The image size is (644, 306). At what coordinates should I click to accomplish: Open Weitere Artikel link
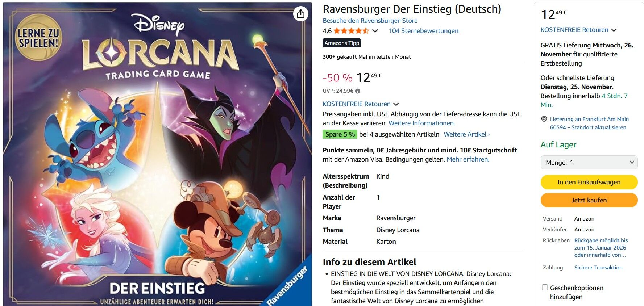point(467,134)
